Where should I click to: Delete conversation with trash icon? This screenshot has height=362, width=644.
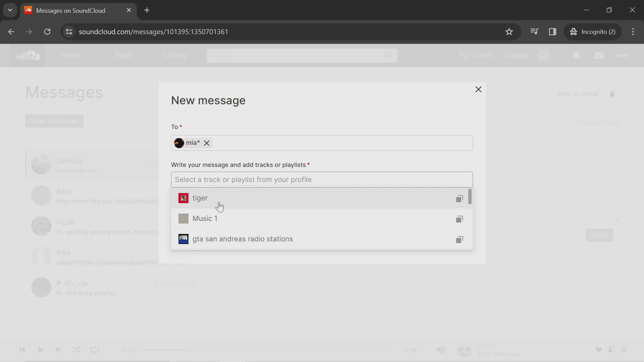612,94
